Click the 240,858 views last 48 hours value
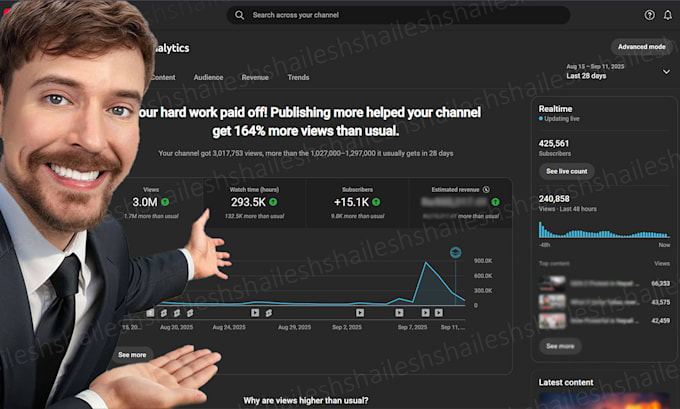Image resolution: width=680 pixels, height=409 pixels. click(554, 199)
